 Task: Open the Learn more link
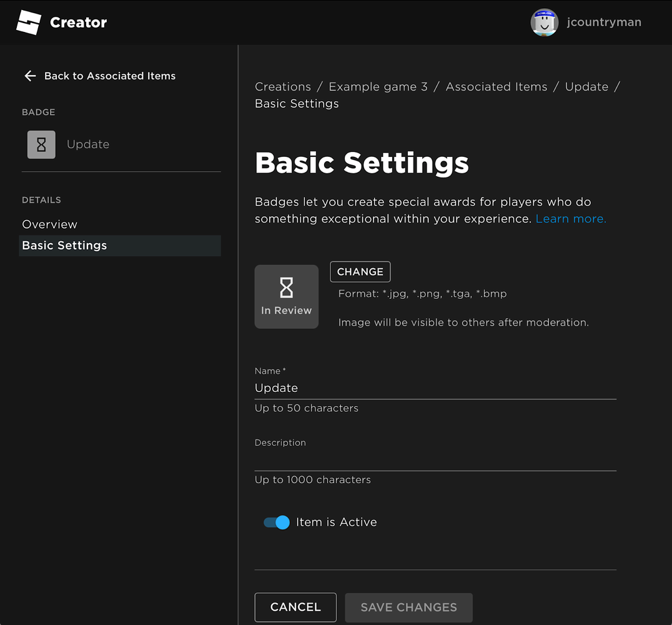(570, 218)
